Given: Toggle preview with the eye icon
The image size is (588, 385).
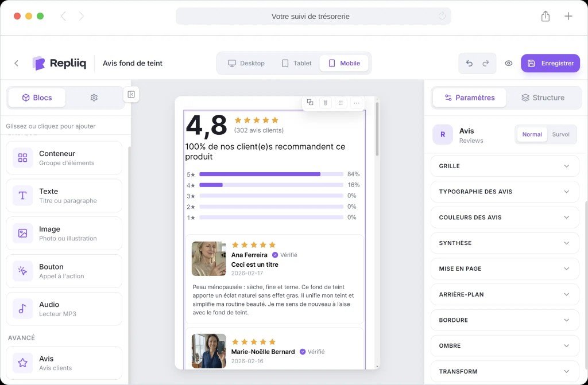Looking at the screenshot, I should pyautogui.click(x=509, y=63).
